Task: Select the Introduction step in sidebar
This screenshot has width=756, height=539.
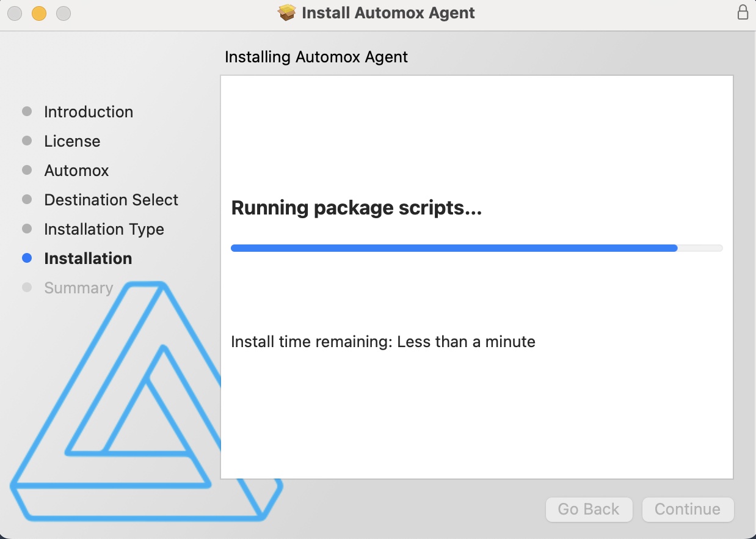Action: [89, 112]
